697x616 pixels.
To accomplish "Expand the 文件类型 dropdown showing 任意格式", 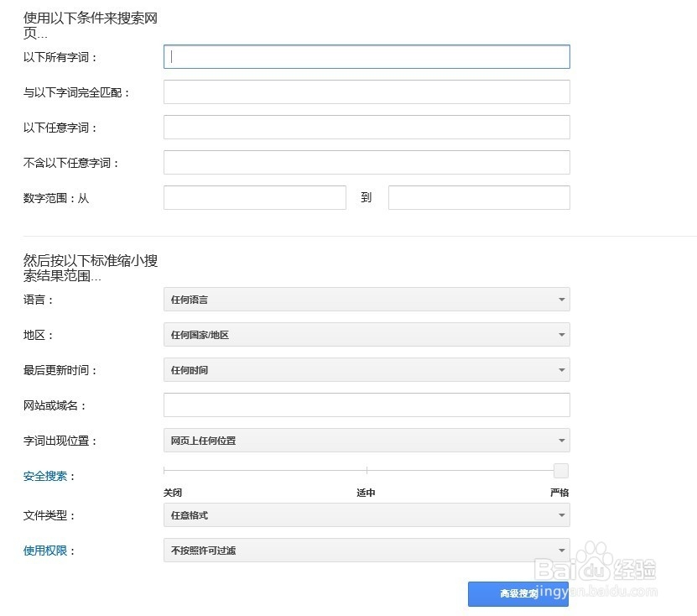I will point(366,515).
